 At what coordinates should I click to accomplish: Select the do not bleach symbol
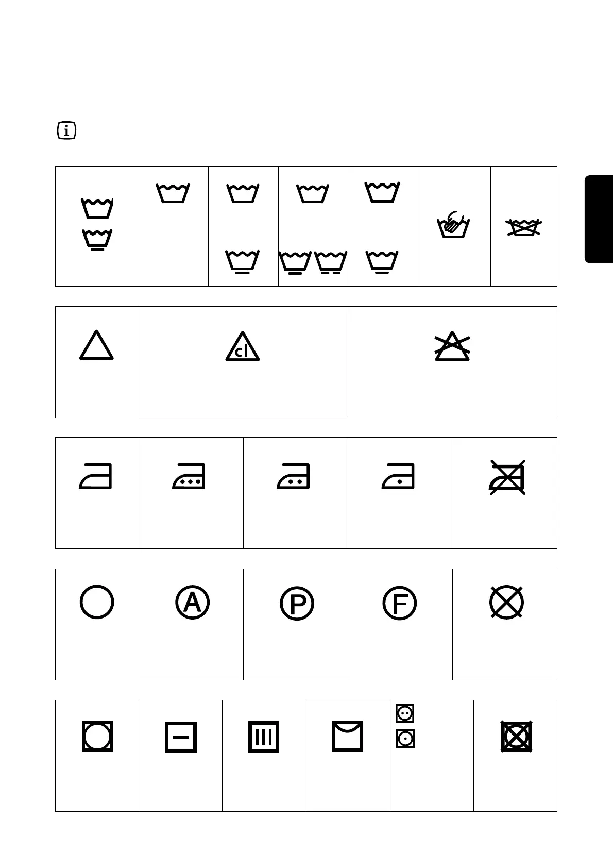(x=452, y=346)
